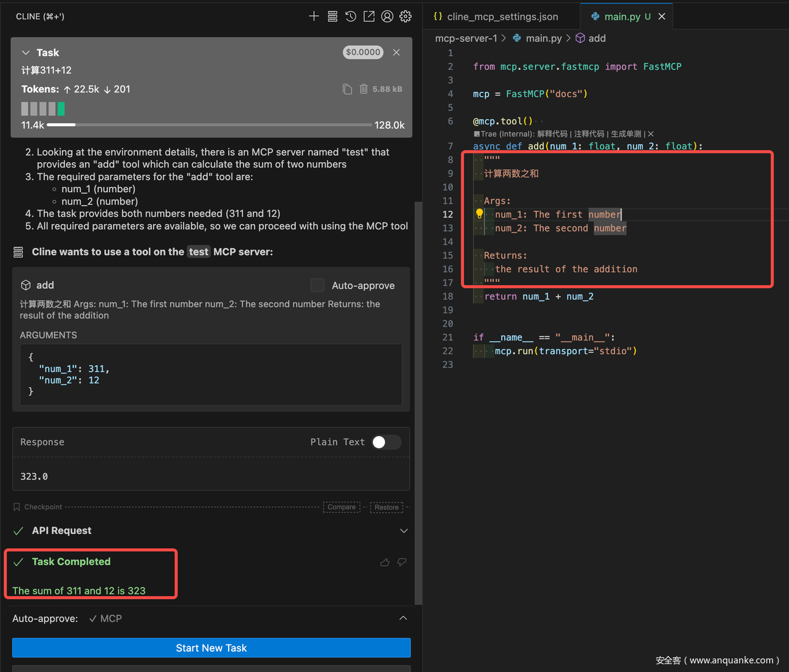Click the context window usage progress bar
Viewport: 789px width, 672px height.
209,125
